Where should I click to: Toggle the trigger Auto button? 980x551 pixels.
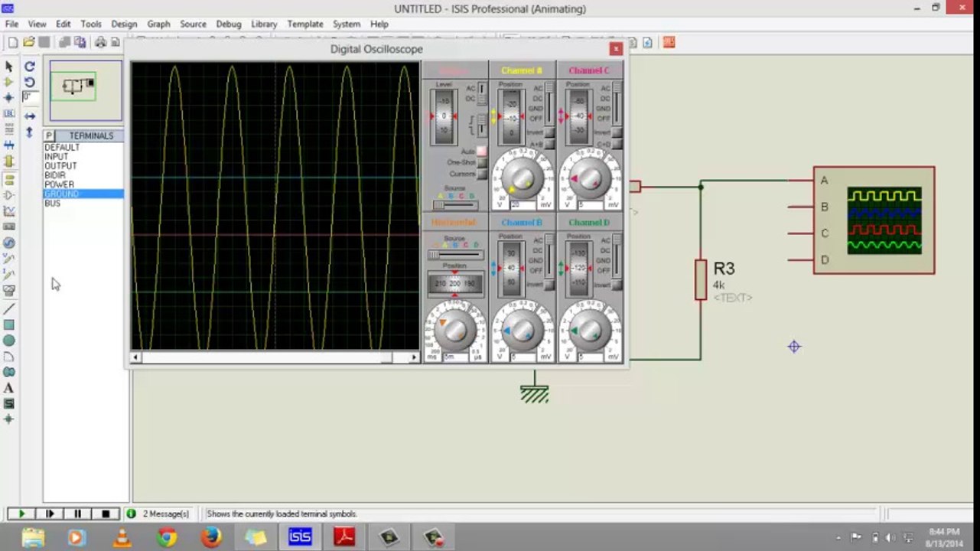click(x=482, y=152)
